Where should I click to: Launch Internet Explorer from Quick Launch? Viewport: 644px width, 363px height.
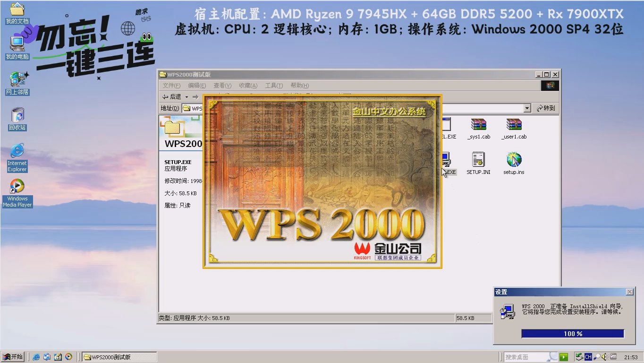[x=36, y=357]
